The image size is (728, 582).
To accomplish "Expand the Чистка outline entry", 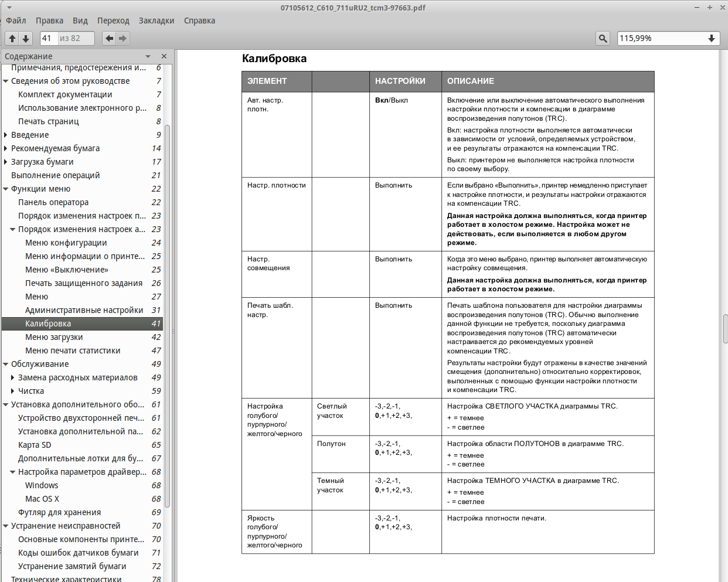I will (x=13, y=391).
